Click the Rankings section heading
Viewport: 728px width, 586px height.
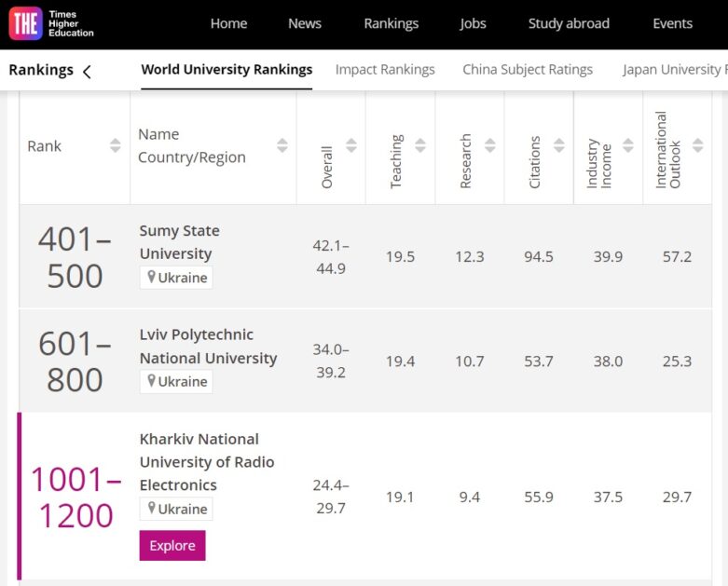tap(41, 70)
